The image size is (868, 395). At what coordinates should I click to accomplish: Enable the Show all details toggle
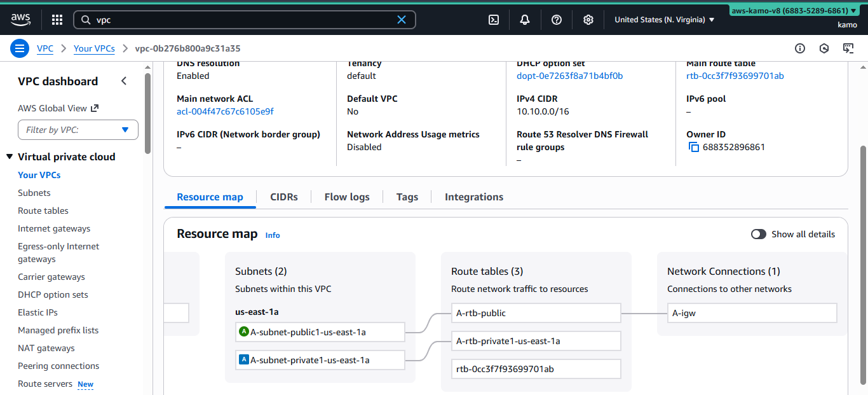point(758,234)
